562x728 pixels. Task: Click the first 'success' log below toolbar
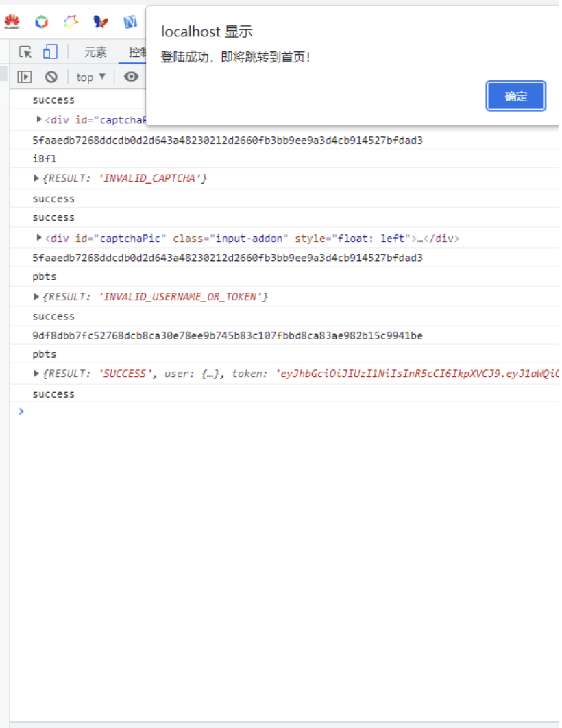[x=53, y=100]
